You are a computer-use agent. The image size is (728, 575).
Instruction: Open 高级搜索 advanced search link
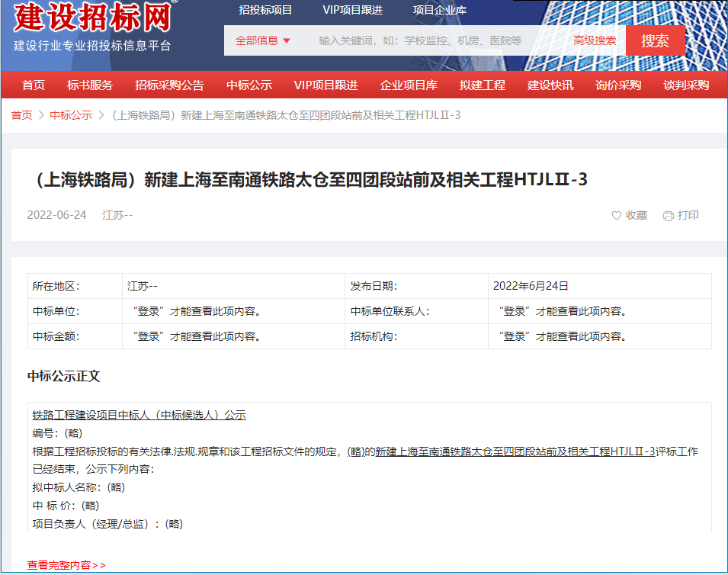(595, 40)
